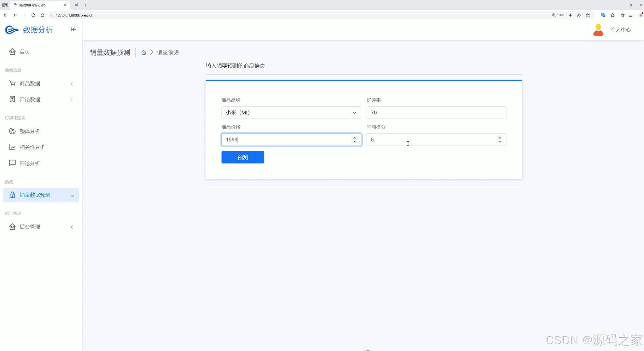Click the user avatar icon
Image resolution: width=644 pixels, height=351 pixels.
pos(598,30)
